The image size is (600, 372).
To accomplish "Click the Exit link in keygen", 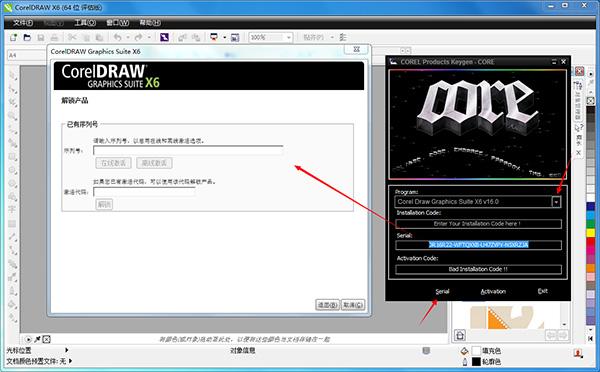I will pyautogui.click(x=543, y=291).
